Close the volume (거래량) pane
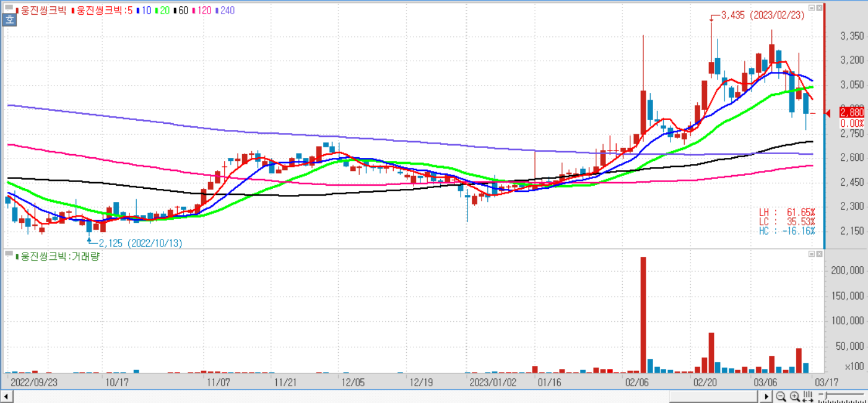Viewport: 868px width, 403px height. (x=819, y=254)
